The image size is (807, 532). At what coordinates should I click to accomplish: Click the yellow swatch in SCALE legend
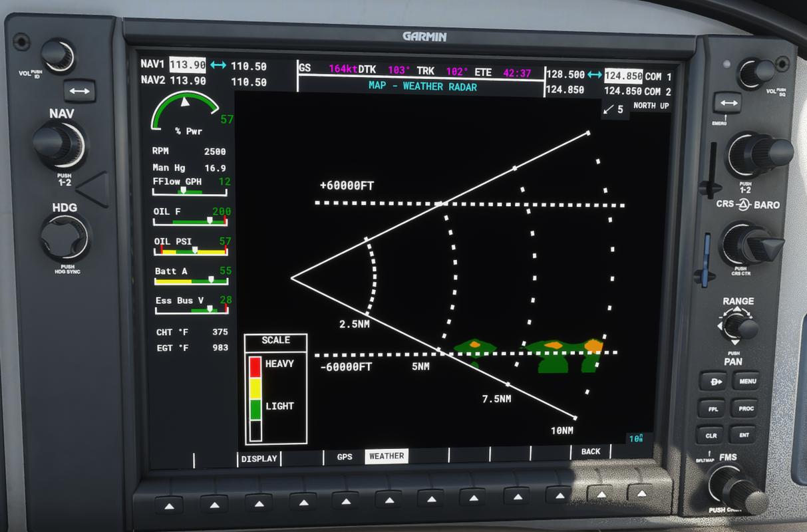click(x=255, y=389)
